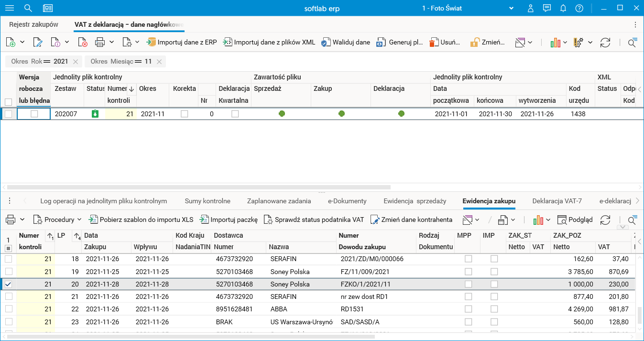The height and width of the screenshot is (341, 644).
Task: Switch to the Deklaracja VAT-7 tab
Action: [557, 201]
